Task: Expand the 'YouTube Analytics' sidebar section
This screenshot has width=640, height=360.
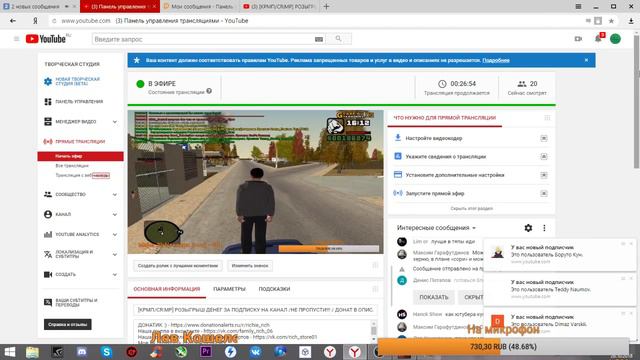Action: pos(115,234)
